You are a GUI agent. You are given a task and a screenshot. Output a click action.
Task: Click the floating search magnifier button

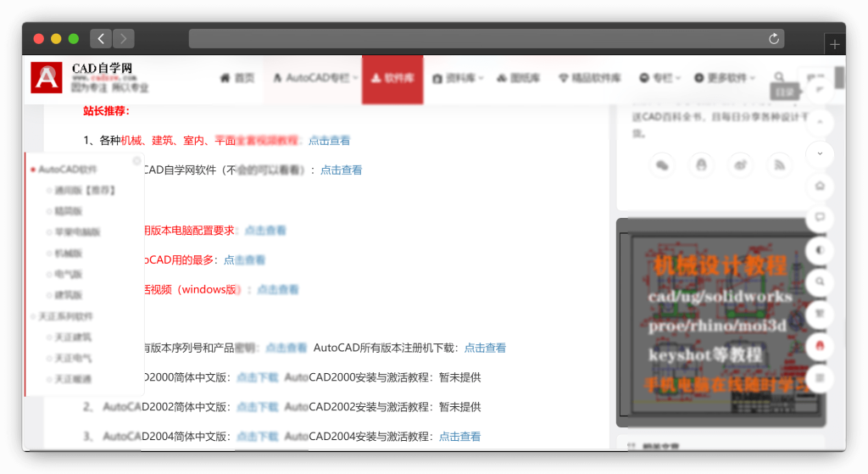pos(820,282)
